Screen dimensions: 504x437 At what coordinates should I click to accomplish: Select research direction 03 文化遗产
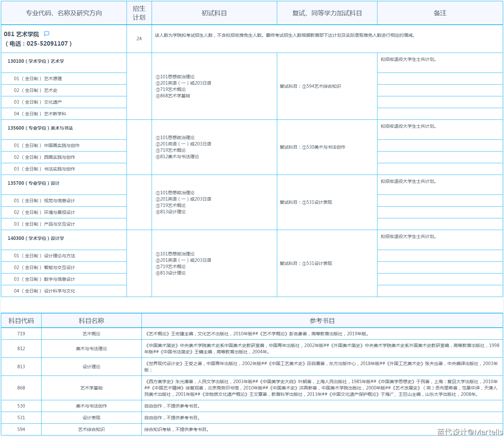pyautogui.click(x=38, y=102)
